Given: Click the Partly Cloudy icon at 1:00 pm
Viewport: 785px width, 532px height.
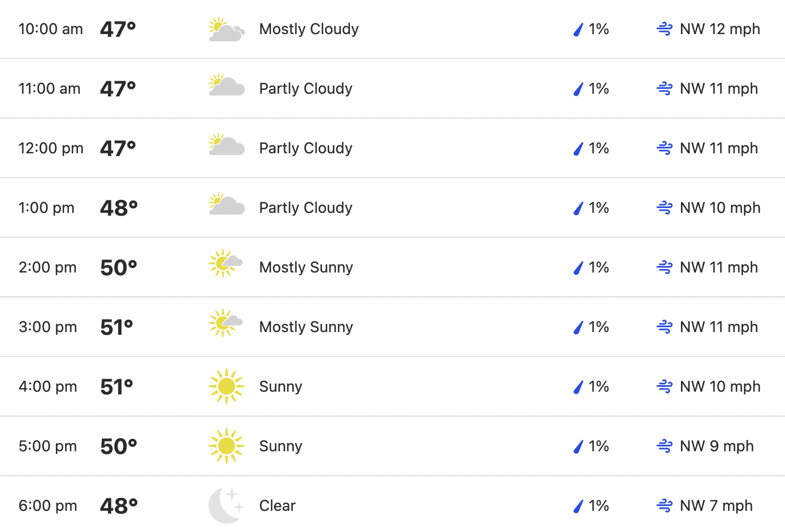Looking at the screenshot, I should [227, 205].
